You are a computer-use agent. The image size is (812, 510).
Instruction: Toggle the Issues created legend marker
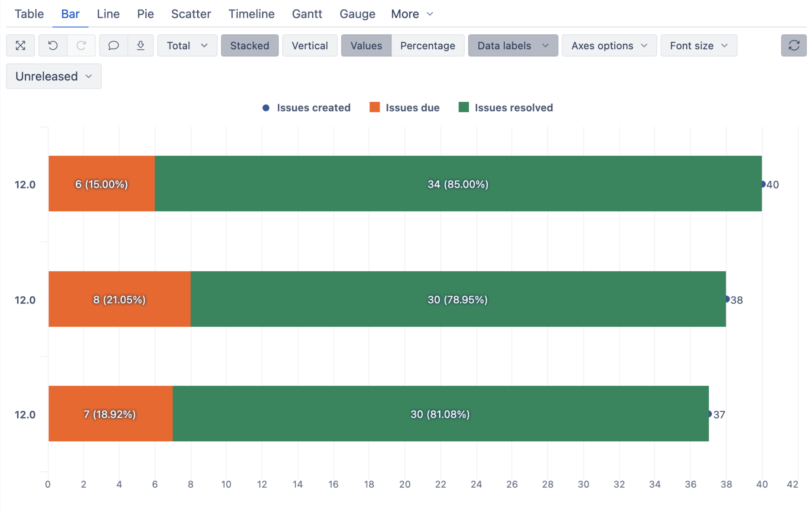pyautogui.click(x=266, y=108)
